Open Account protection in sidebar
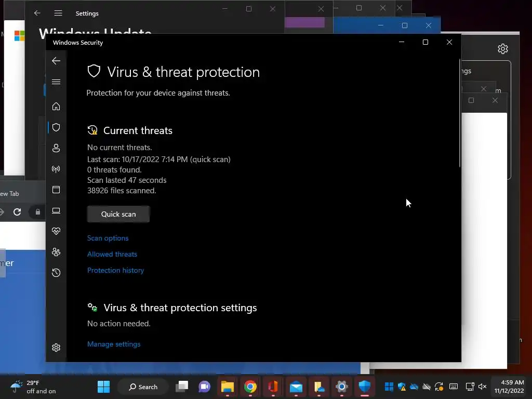The height and width of the screenshot is (399, 532). click(56, 148)
